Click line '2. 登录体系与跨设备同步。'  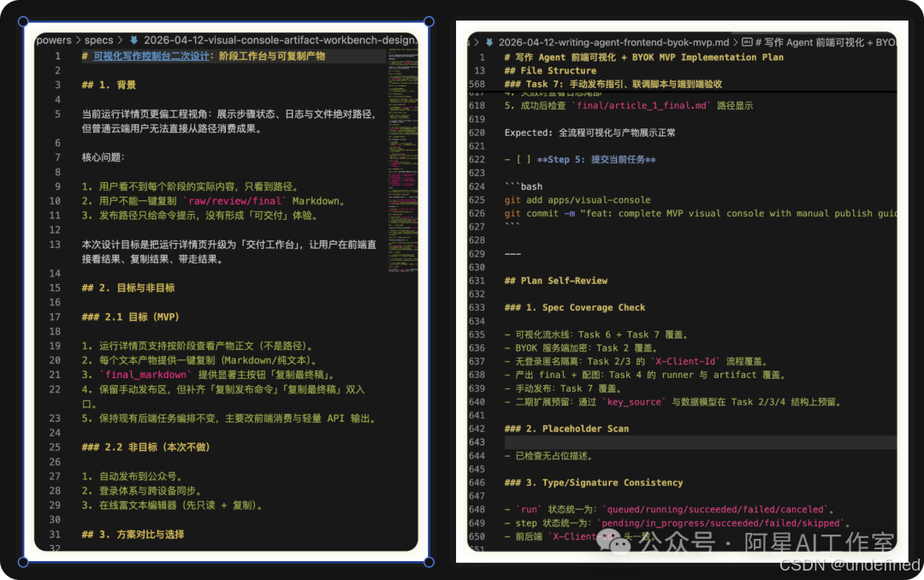[x=141, y=490]
